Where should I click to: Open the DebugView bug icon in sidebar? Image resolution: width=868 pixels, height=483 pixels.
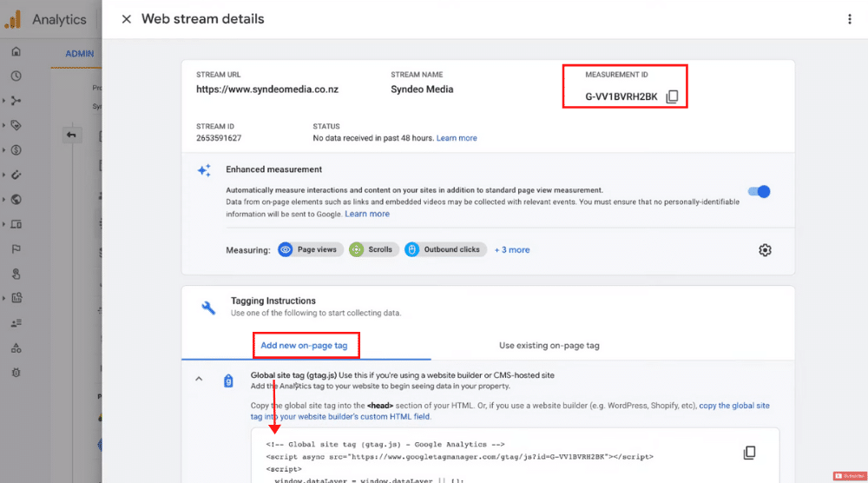click(16, 373)
